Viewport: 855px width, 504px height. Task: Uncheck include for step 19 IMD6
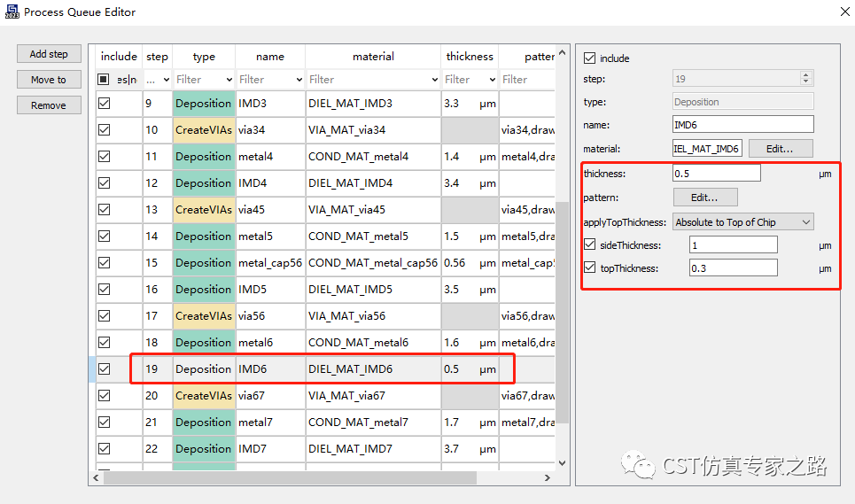105,368
